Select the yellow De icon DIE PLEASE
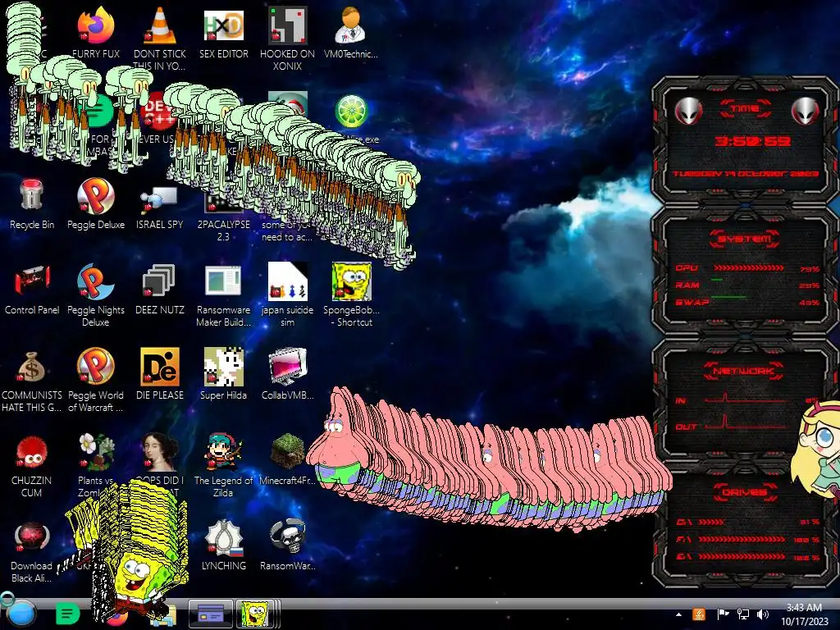 [x=160, y=367]
